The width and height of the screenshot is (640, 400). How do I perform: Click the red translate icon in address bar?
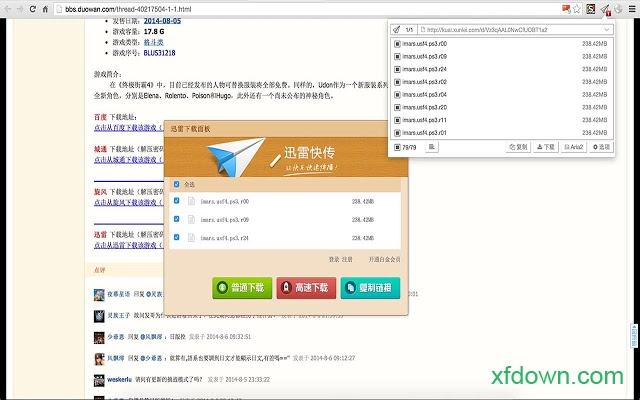[x=566, y=9]
